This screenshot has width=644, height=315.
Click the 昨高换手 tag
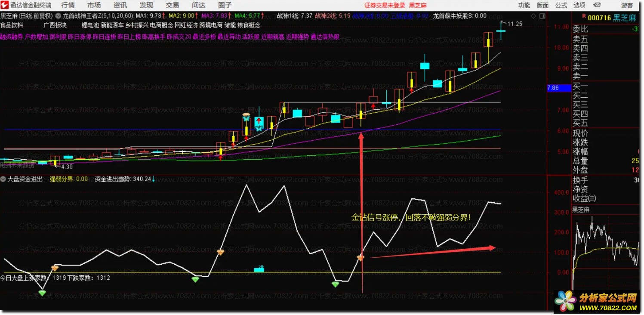coord(154,37)
